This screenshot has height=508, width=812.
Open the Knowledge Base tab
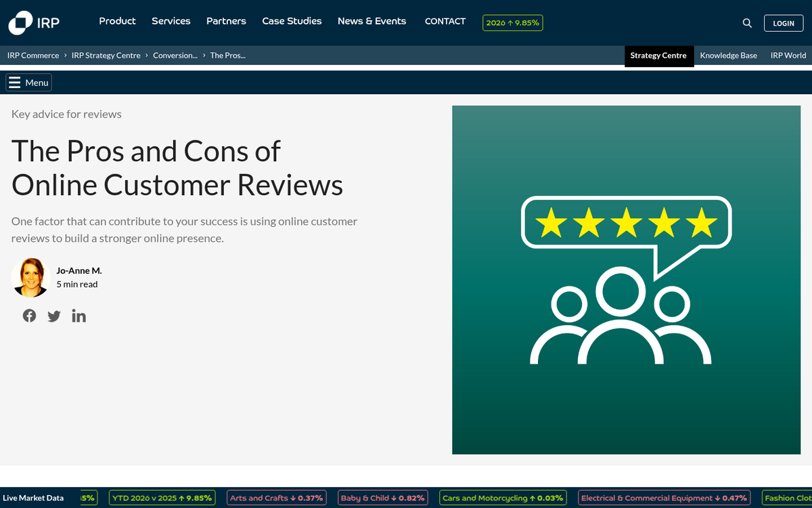pos(729,56)
